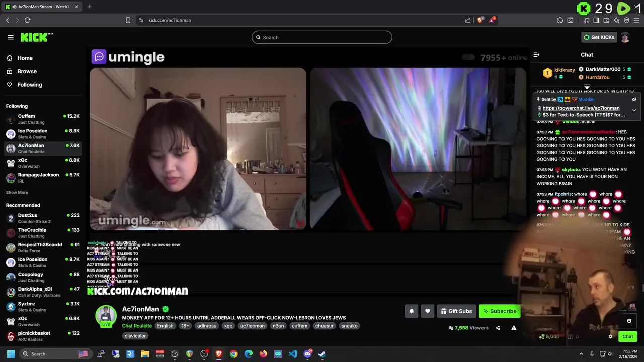Open DarkAlpha_xDi recommended channel

tap(43, 292)
